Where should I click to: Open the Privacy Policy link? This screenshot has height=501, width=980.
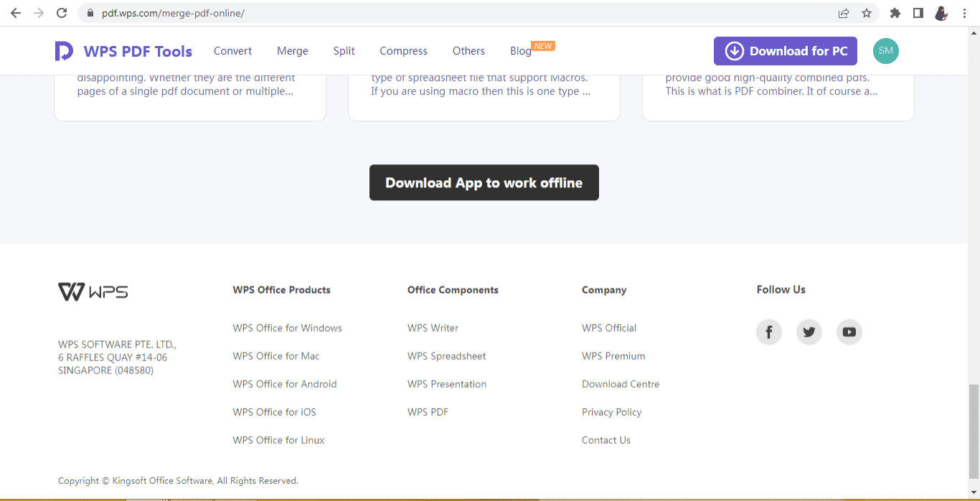[x=611, y=412]
